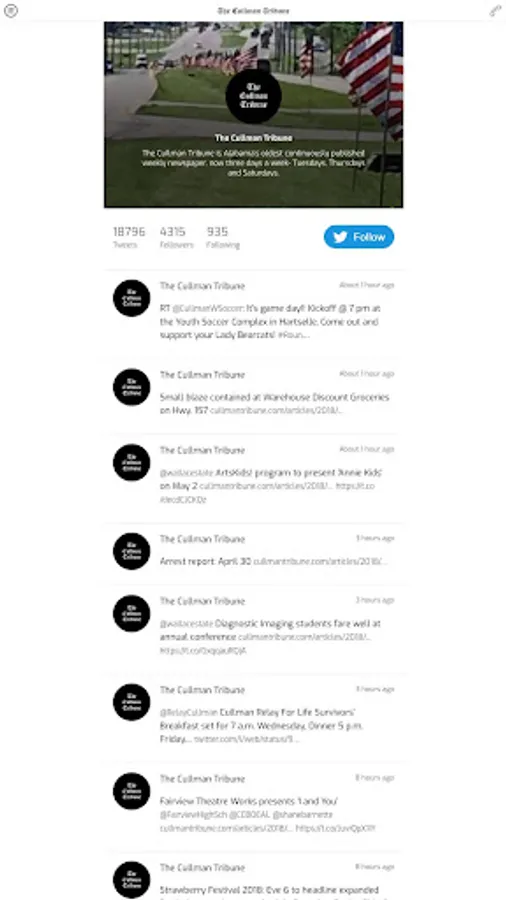506x900 pixels.
Task: Tap the avatar beside the Small blaze tweet
Action: pyautogui.click(x=131, y=387)
